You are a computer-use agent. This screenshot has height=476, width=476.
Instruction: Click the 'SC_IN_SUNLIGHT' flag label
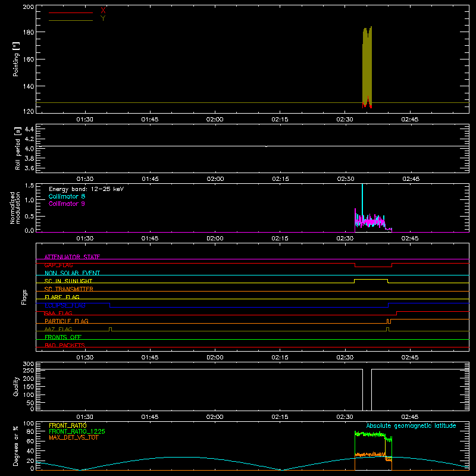68,281
